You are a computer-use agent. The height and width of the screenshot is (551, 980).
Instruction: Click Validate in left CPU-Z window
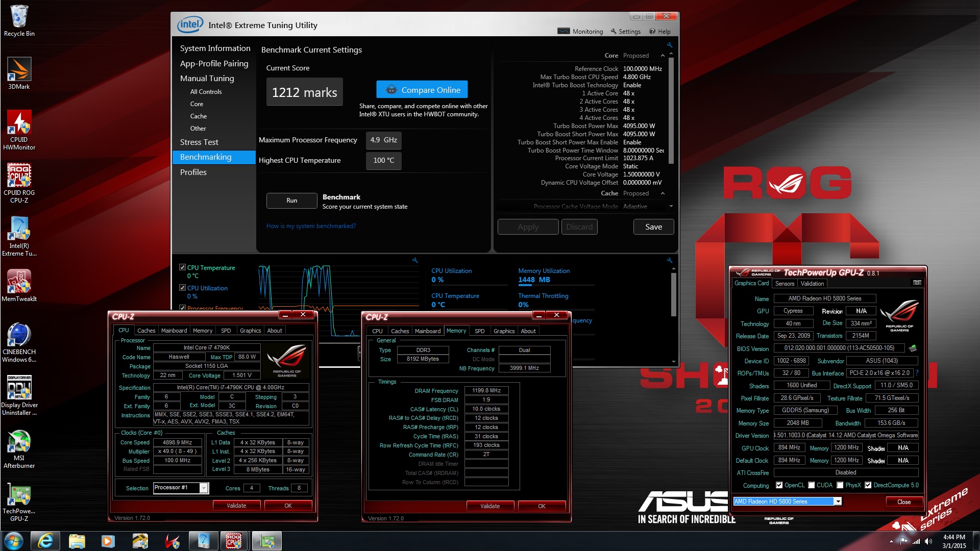coord(236,506)
